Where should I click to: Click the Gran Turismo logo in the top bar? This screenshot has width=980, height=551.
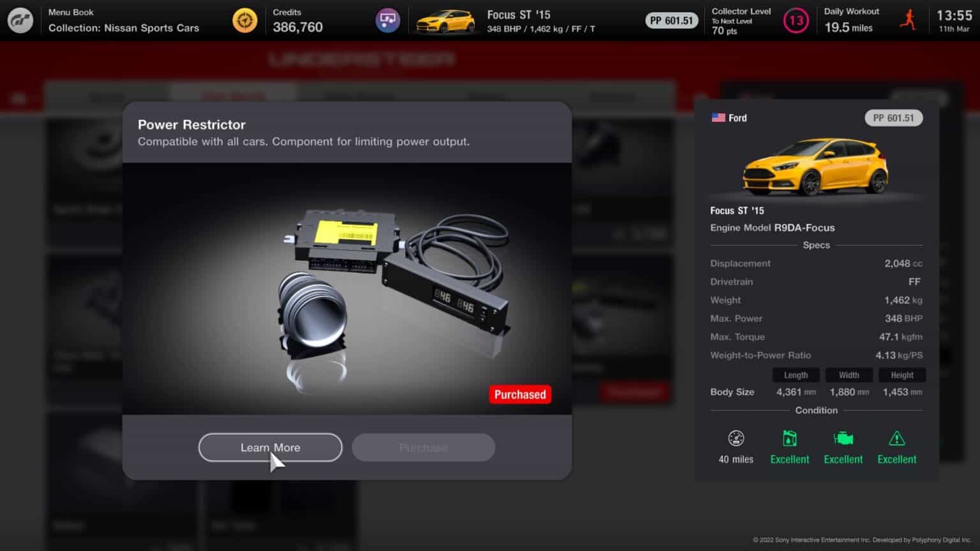[x=20, y=20]
